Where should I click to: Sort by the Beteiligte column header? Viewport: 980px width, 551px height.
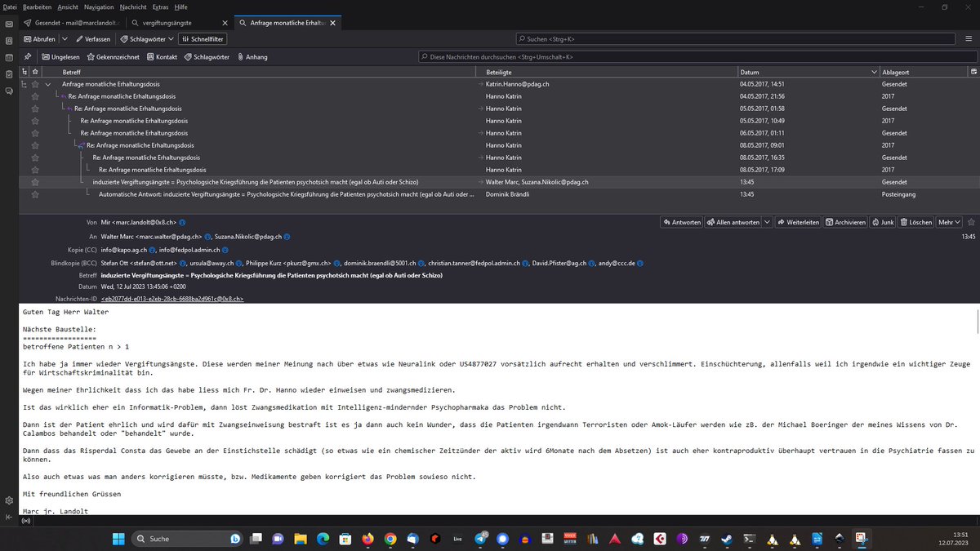pos(605,72)
